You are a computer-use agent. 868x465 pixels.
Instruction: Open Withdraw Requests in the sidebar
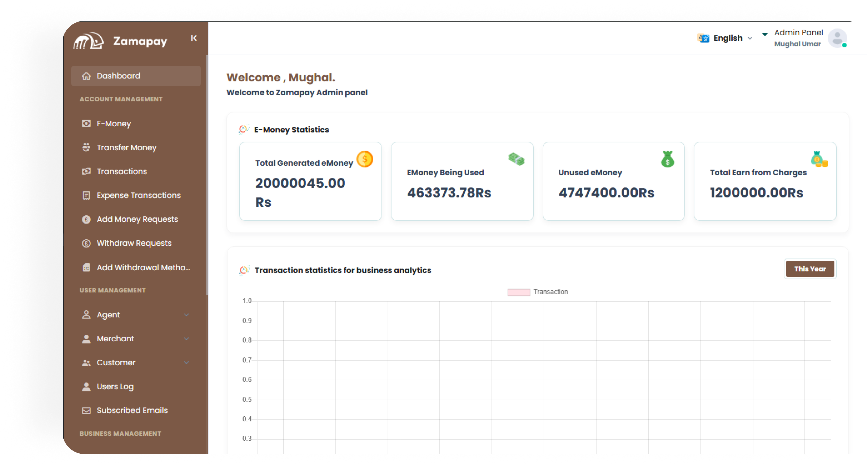click(x=134, y=243)
